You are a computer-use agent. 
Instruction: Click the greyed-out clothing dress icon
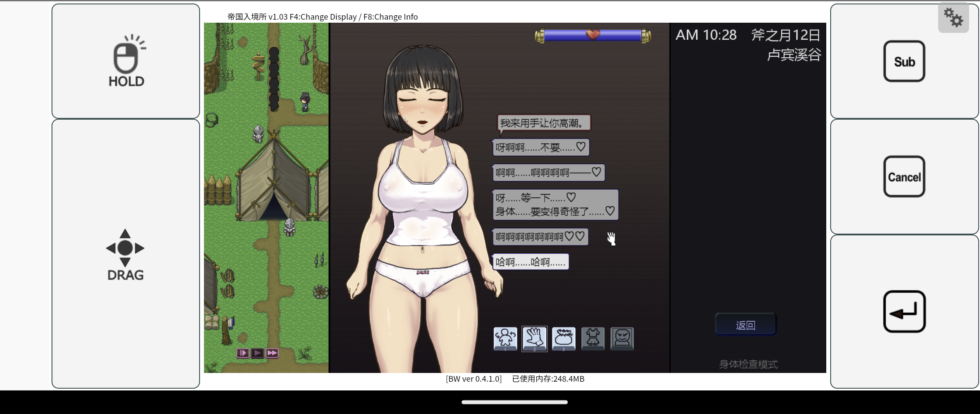pos(593,338)
